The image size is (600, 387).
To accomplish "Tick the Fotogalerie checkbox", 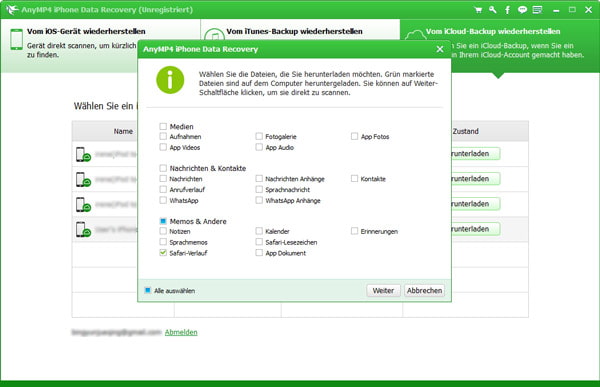I will tap(259, 136).
